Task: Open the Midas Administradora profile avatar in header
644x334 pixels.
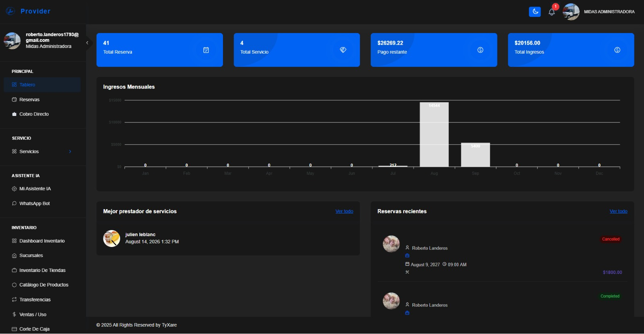Action: 571,12
